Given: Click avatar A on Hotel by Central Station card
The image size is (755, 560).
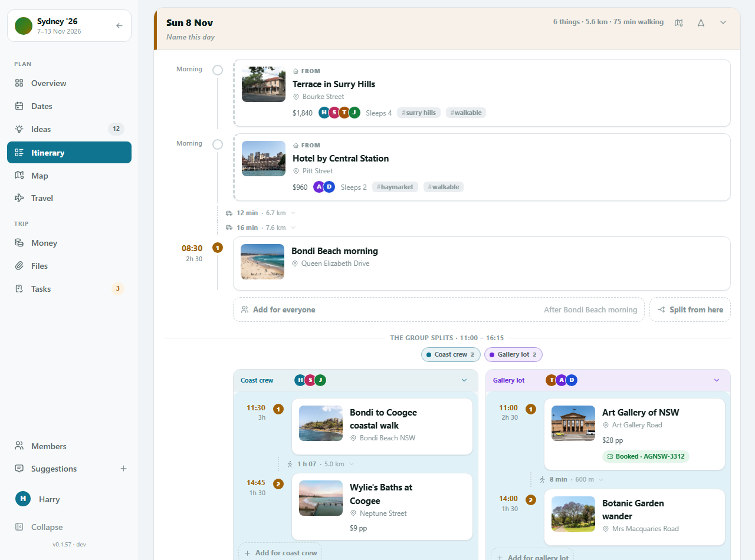Looking at the screenshot, I should click(x=319, y=187).
